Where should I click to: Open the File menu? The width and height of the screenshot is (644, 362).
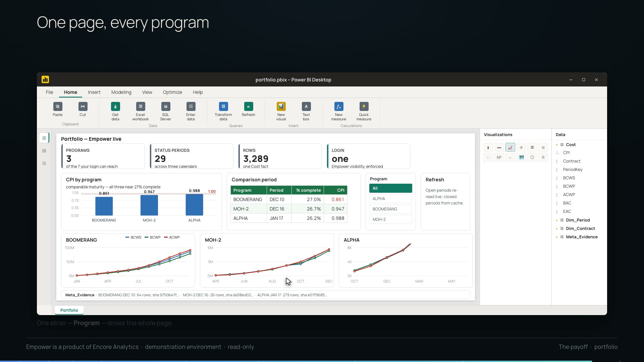point(49,92)
